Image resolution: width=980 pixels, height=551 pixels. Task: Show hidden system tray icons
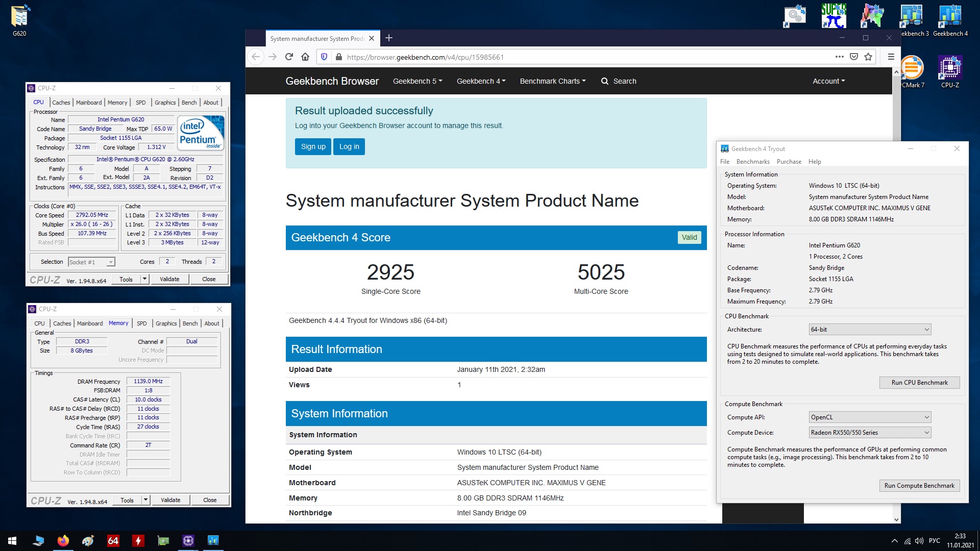pyautogui.click(x=894, y=541)
